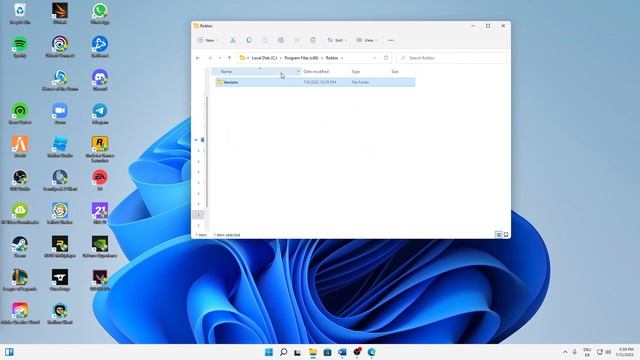
Task: Open the WhatsApp desktop shortcut
Action: tap(100, 13)
